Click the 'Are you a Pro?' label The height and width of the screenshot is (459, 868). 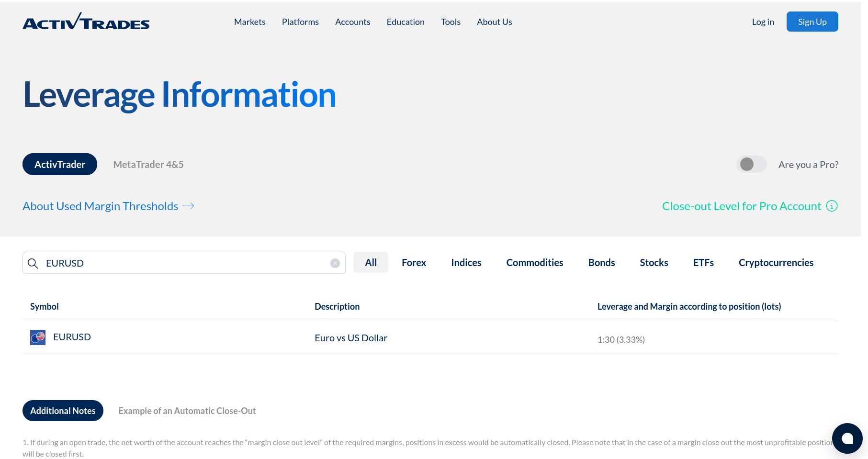809,165
